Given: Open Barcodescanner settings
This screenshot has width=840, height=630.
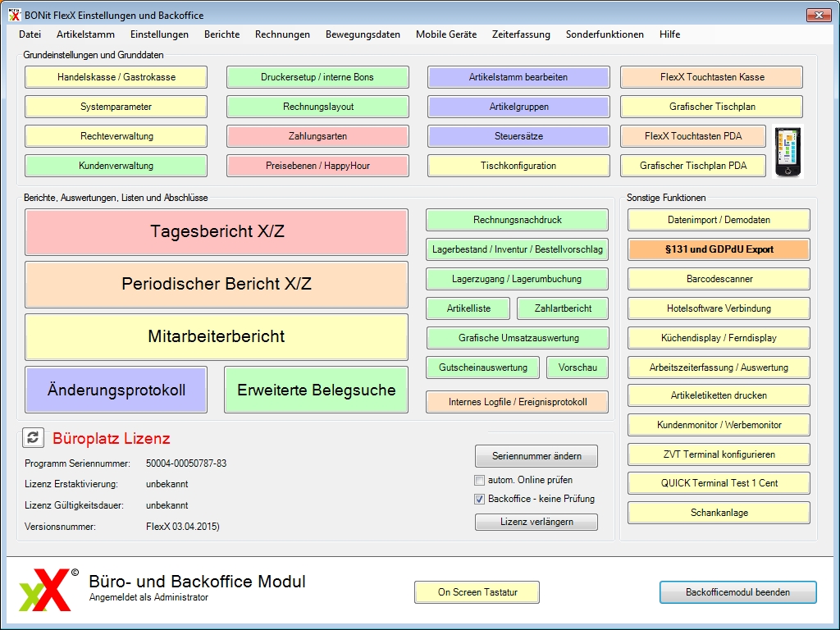Looking at the screenshot, I should [719, 279].
